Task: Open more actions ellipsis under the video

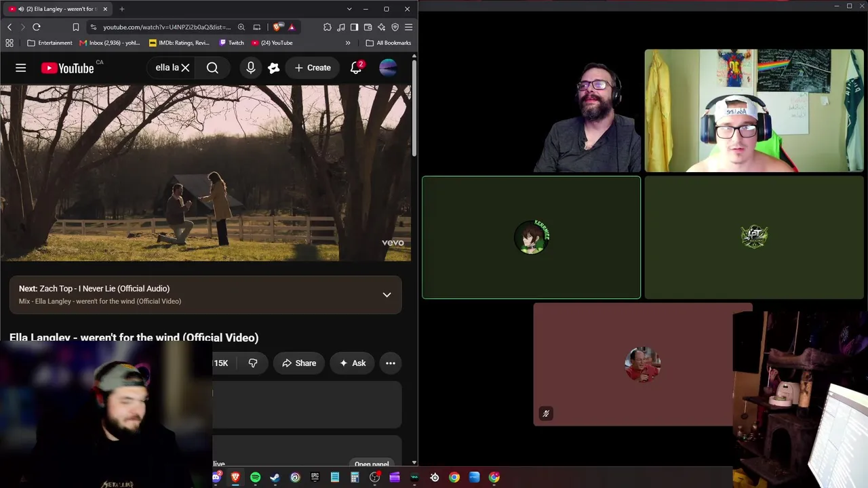Action: 391,363
